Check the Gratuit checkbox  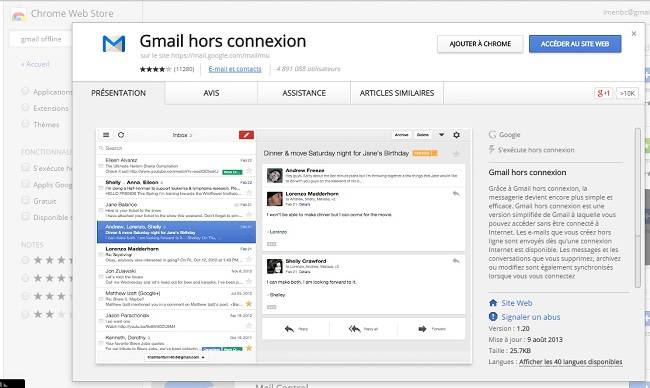25,201
